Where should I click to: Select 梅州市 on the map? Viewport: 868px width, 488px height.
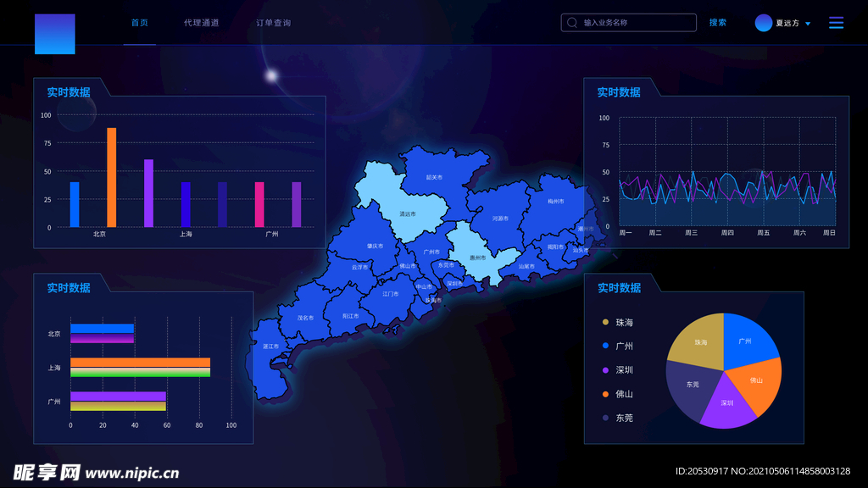coord(556,202)
